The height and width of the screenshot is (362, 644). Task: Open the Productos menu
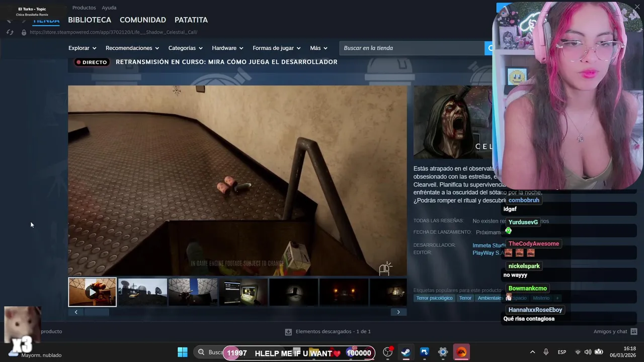tap(84, 8)
